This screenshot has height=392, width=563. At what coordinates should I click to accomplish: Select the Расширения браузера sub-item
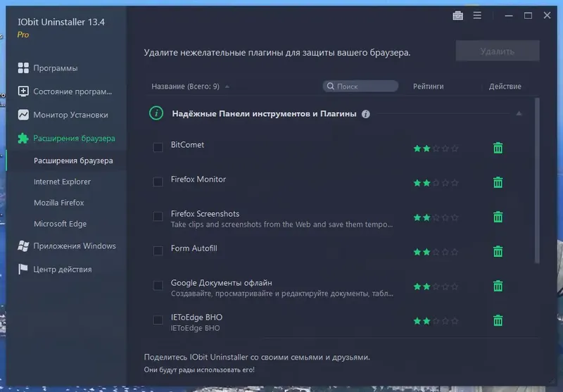(73, 160)
